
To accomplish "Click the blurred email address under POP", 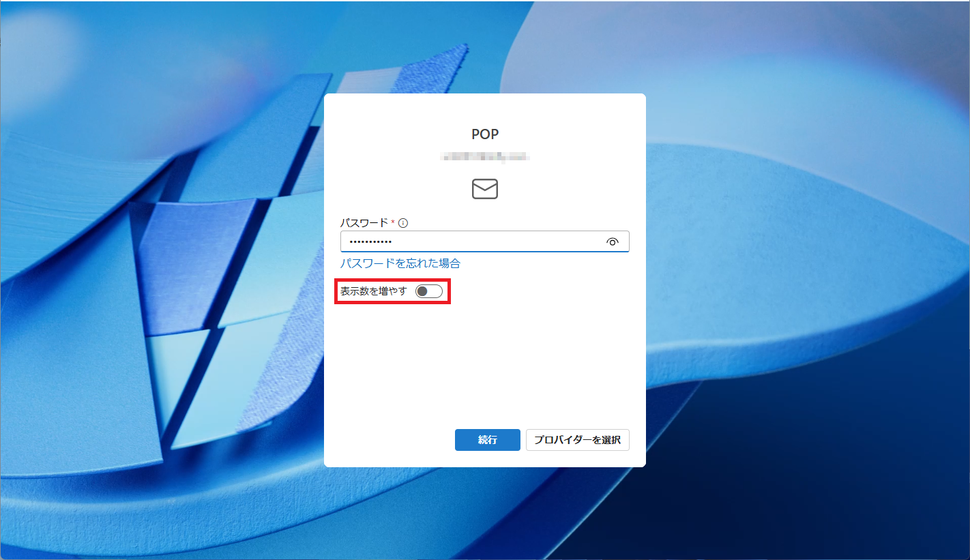I will click(485, 158).
